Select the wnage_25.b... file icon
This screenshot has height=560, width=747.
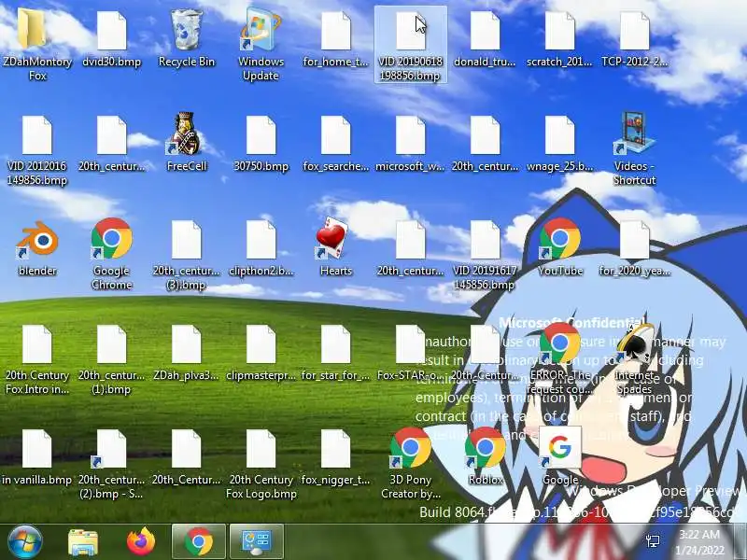[x=559, y=144]
